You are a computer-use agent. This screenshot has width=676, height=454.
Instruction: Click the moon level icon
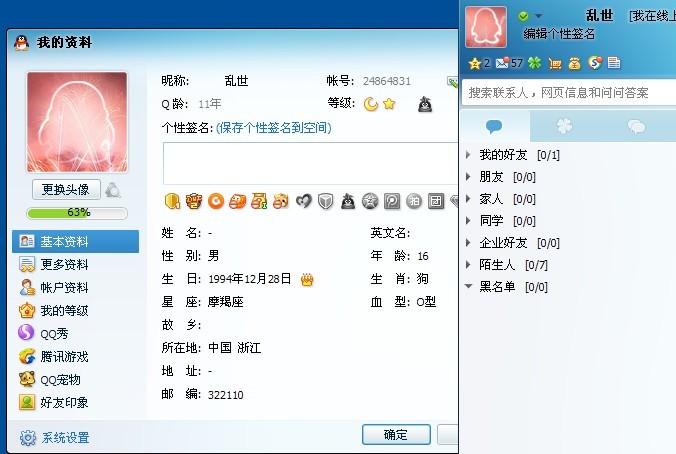click(371, 104)
